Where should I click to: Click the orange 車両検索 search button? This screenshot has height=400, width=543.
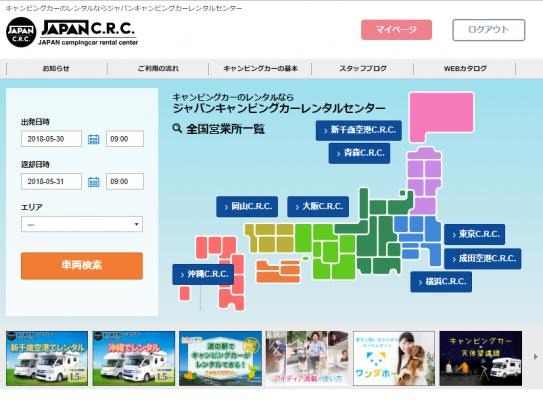[x=82, y=266]
